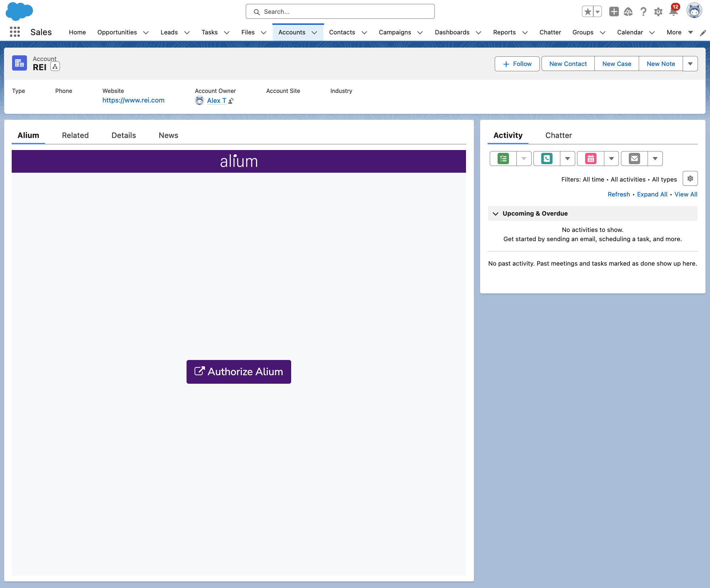Open the Trailhead guidance icon

click(x=628, y=12)
